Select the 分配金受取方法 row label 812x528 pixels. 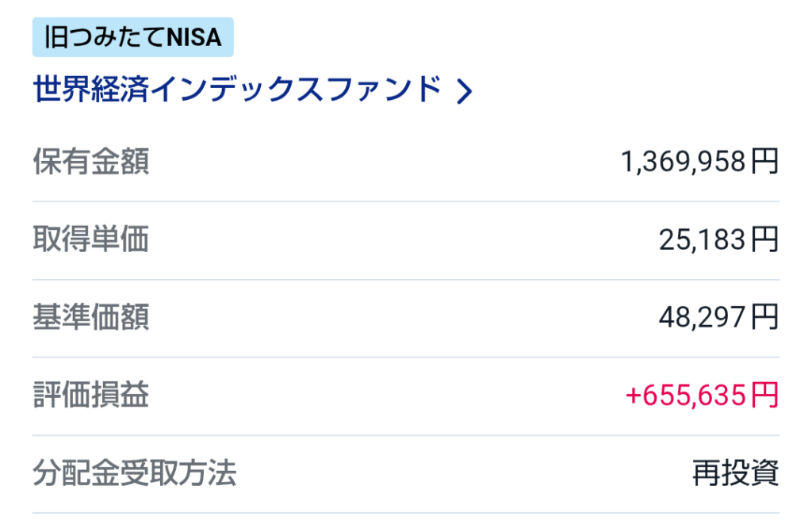(134, 473)
